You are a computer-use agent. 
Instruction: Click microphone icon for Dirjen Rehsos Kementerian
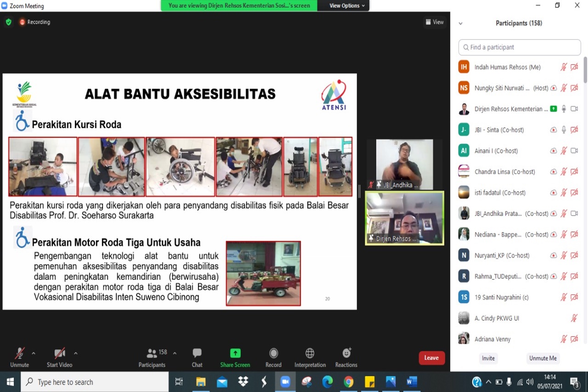(564, 109)
